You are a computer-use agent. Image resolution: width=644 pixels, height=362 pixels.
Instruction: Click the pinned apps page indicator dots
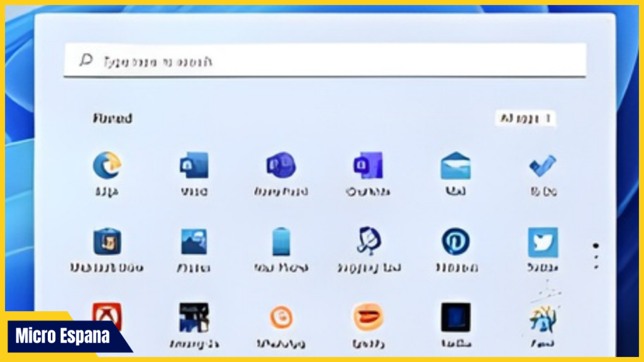point(596,256)
